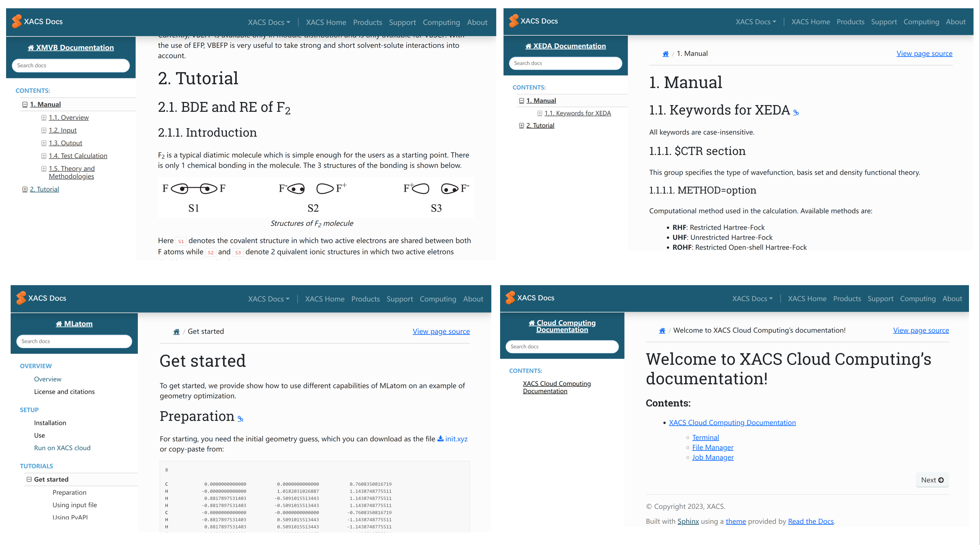This screenshot has width=980, height=545.
Task: Open the XACS Docs dropdown in the XEDA pane
Action: coord(755,22)
